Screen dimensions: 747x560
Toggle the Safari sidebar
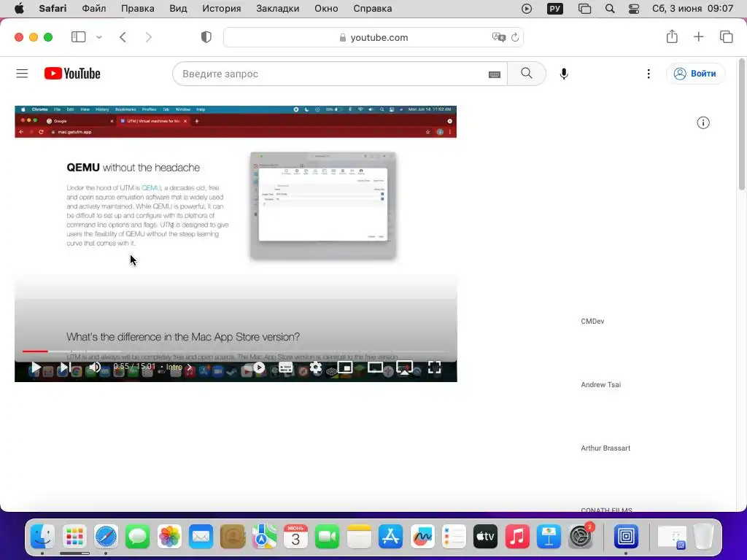coord(78,36)
